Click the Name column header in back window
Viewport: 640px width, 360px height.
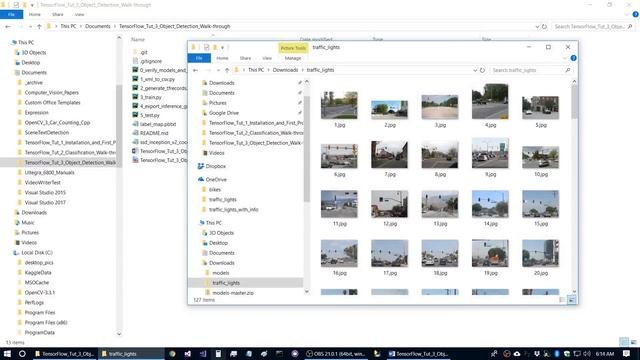coord(138,40)
